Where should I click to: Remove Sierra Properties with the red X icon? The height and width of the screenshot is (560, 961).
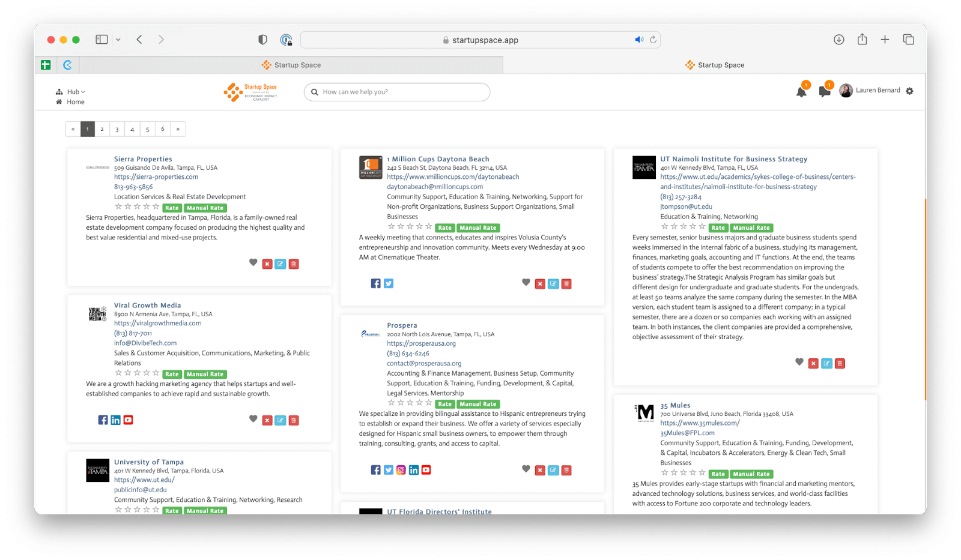coord(267,264)
